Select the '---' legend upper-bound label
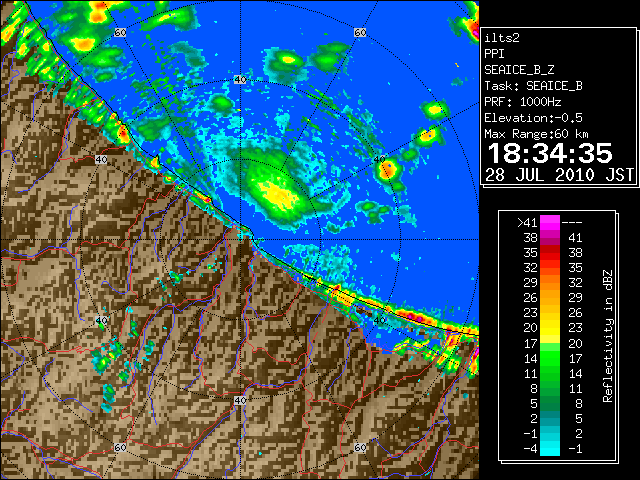 coord(572,222)
